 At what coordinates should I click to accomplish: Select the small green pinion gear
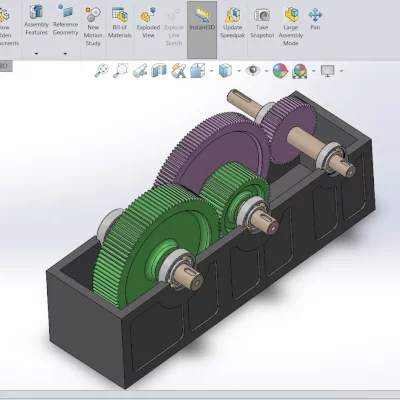[223, 187]
